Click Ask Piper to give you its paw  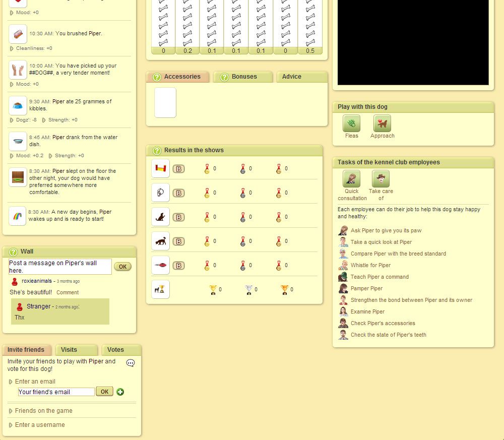[x=386, y=230]
